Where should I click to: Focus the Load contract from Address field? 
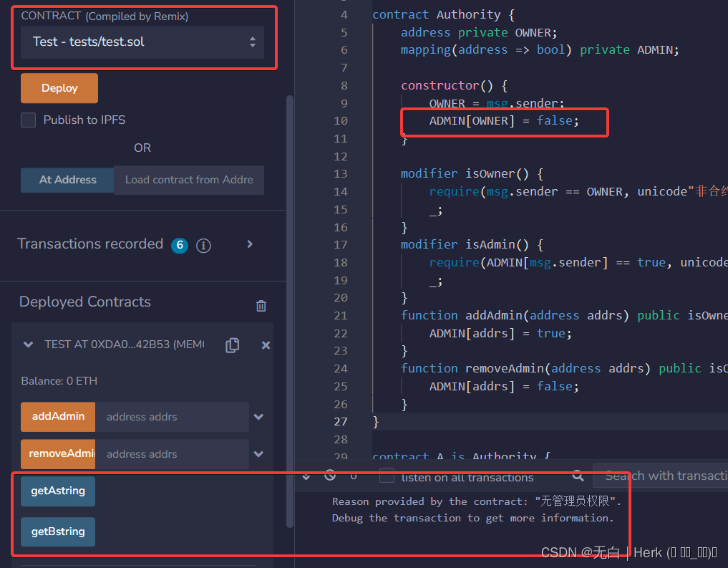[x=189, y=180]
